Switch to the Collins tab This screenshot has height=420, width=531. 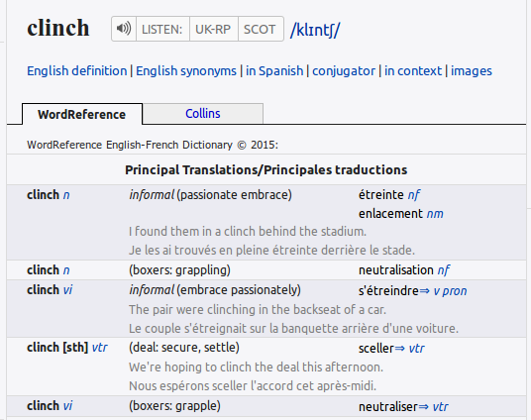[x=203, y=114]
